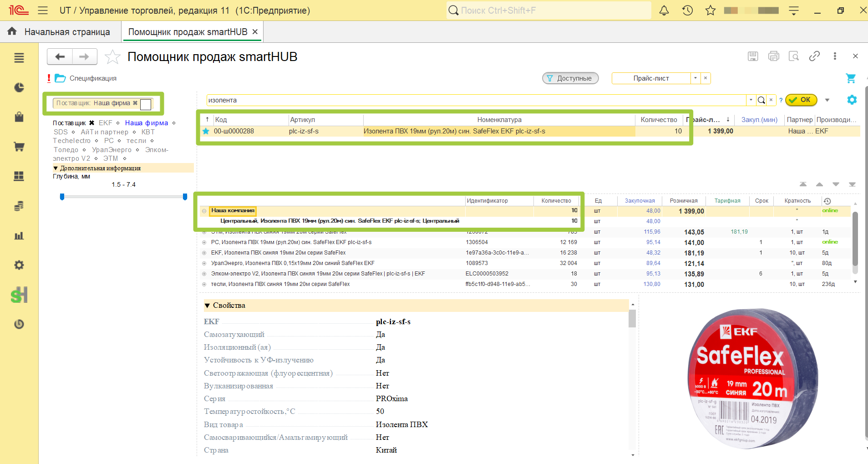
Task: Clear Поставщик filter with black cross
Action: pos(91,123)
